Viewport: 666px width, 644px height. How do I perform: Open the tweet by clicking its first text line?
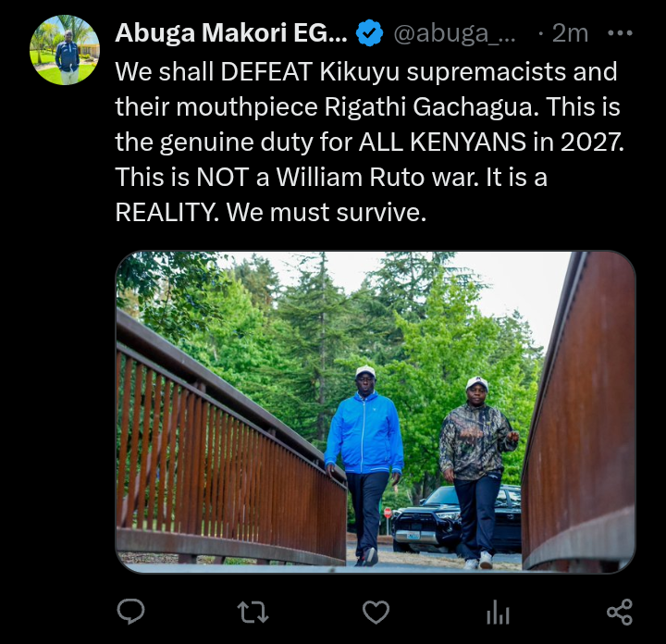click(366, 71)
